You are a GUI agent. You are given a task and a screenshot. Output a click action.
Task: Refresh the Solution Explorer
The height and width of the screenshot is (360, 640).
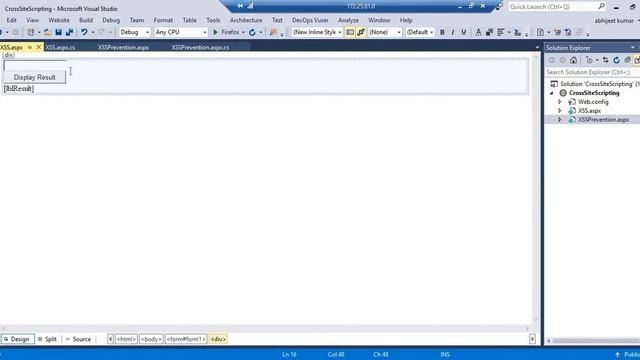[616, 60]
